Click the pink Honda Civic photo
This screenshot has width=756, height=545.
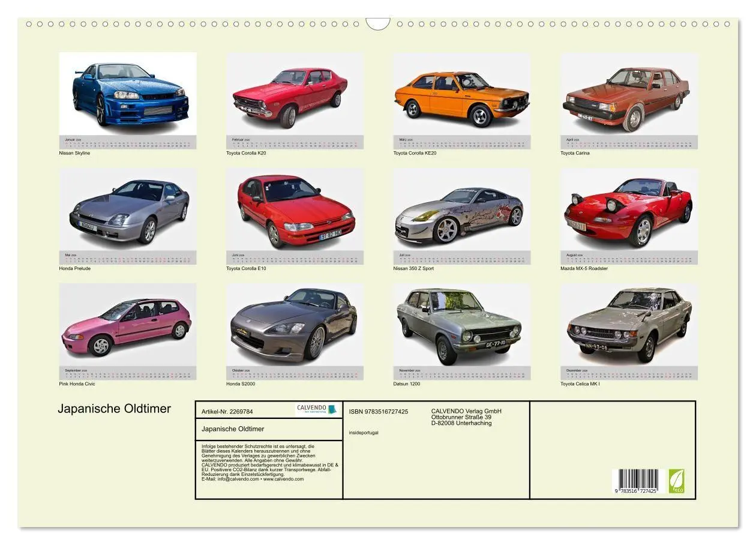128,325
